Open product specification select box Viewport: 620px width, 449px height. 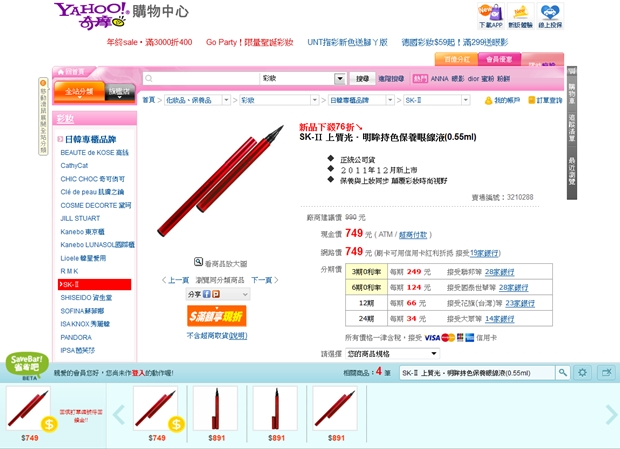point(393,353)
